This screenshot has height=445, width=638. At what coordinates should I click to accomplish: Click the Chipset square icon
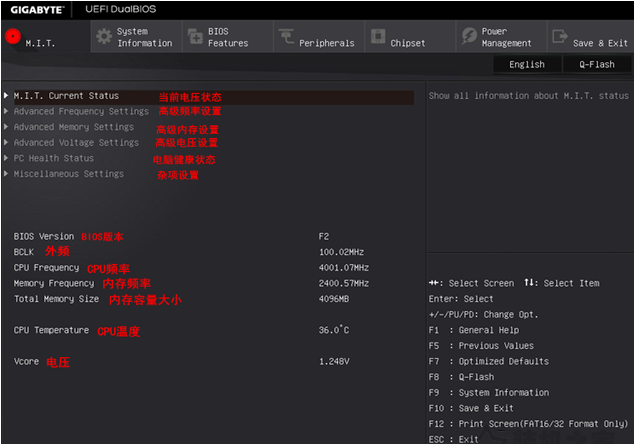point(378,36)
